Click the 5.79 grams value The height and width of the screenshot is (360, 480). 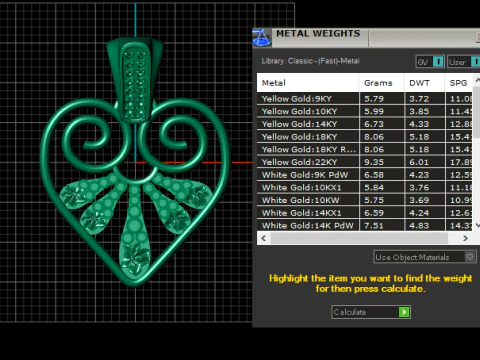click(374, 99)
